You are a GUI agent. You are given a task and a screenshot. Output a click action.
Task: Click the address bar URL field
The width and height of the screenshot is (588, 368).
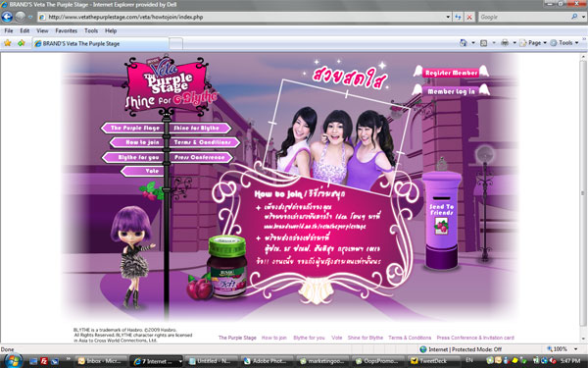(240, 17)
